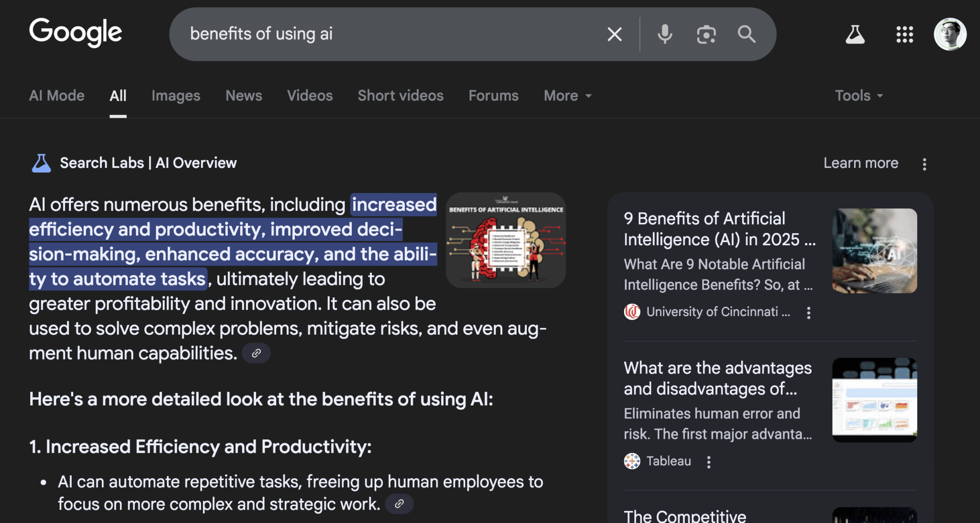
Task: Open Search Labs flask icon in header
Action: (855, 34)
